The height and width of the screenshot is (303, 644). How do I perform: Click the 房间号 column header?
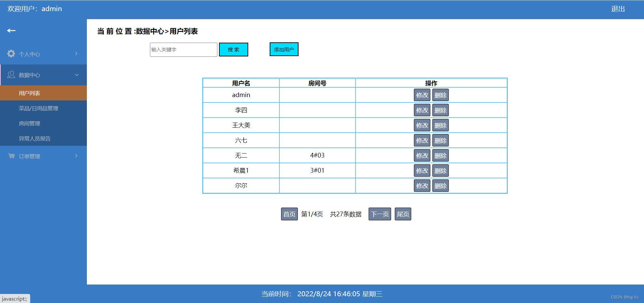pyautogui.click(x=317, y=83)
